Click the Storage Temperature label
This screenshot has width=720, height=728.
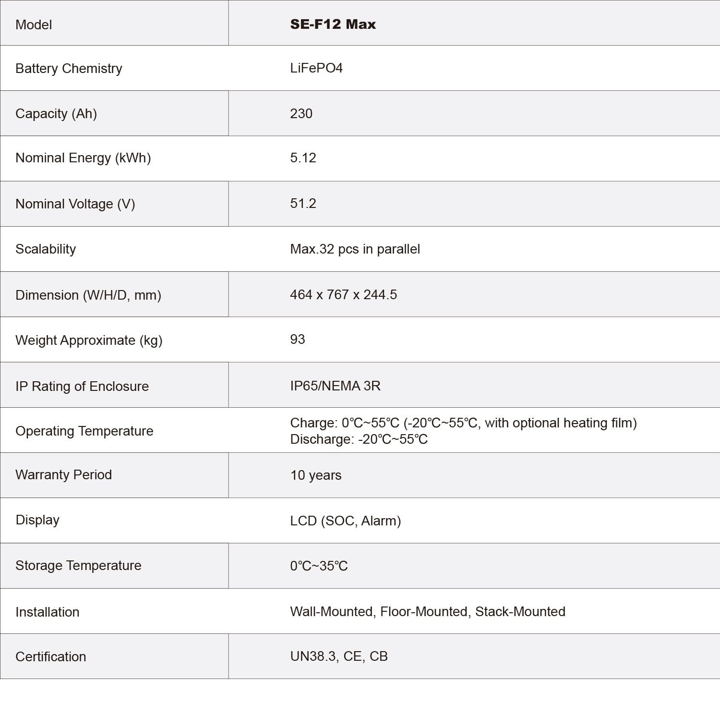78,566
